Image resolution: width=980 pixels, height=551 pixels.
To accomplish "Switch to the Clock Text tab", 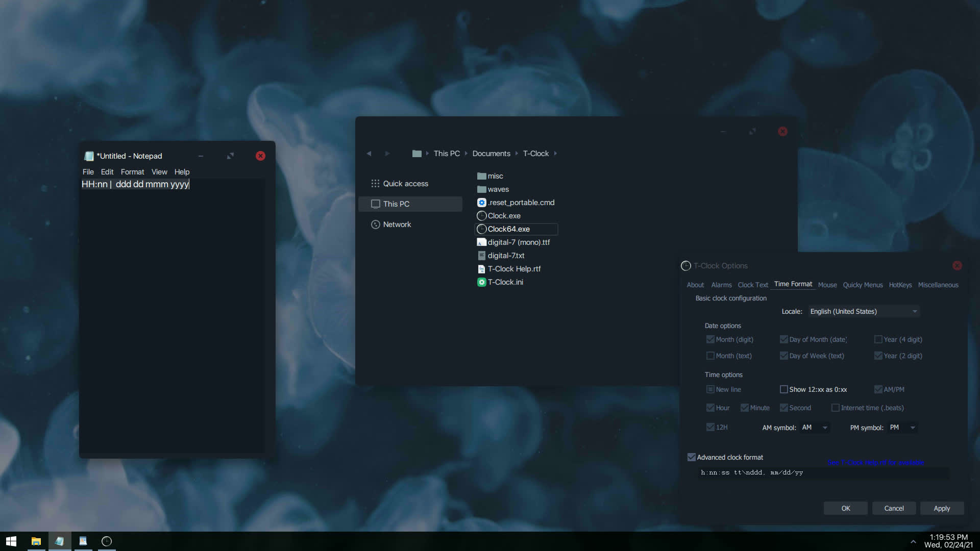I will (752, 285).
